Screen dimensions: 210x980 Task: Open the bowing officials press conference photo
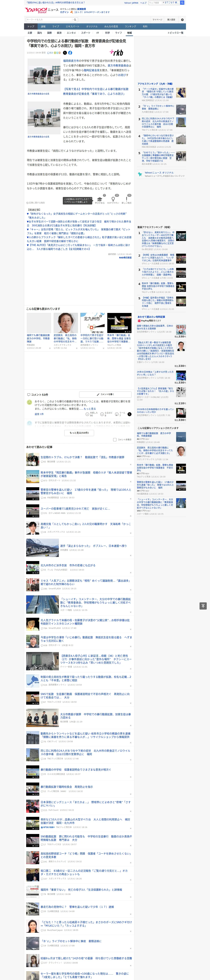click(44, 75)
